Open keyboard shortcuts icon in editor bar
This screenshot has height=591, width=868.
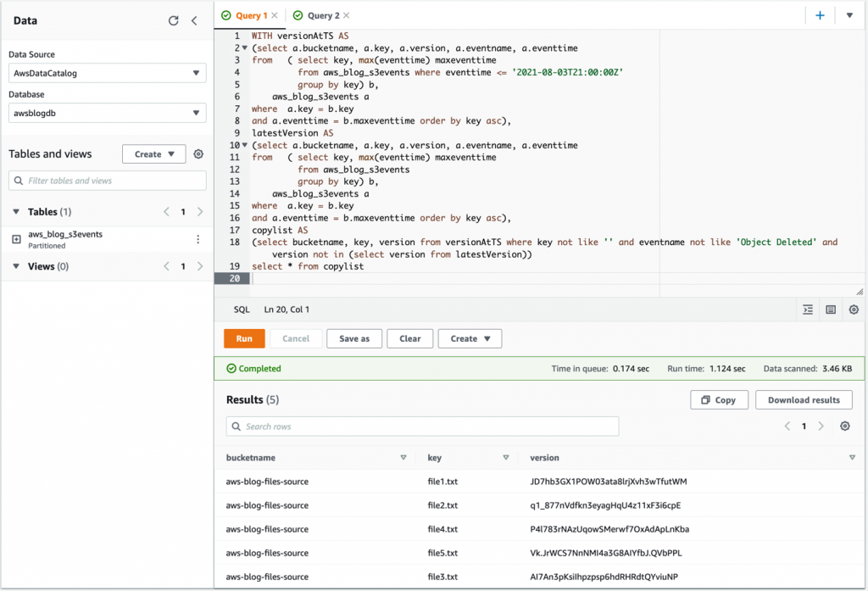pos(831,309)
